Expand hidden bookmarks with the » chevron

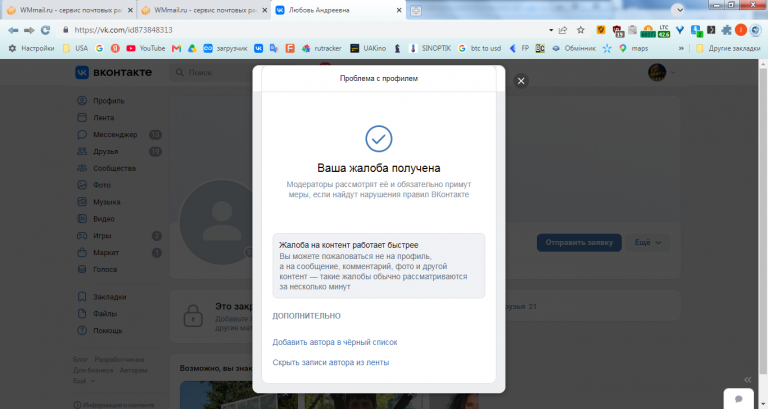click(681, 48)
